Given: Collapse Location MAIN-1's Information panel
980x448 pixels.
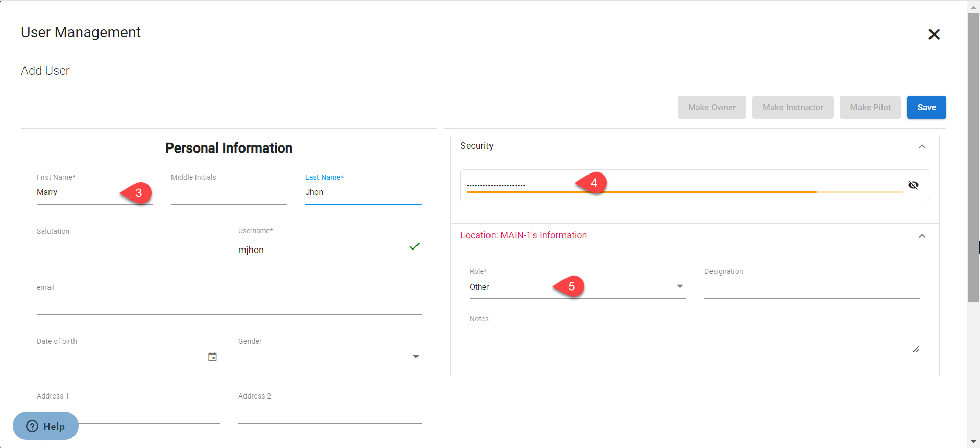Looking at the screenshot, I should 922,236.
